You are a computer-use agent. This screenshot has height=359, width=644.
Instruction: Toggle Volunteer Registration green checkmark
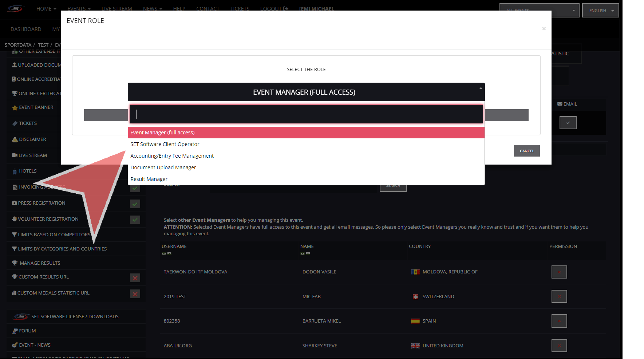coord(135,220)
